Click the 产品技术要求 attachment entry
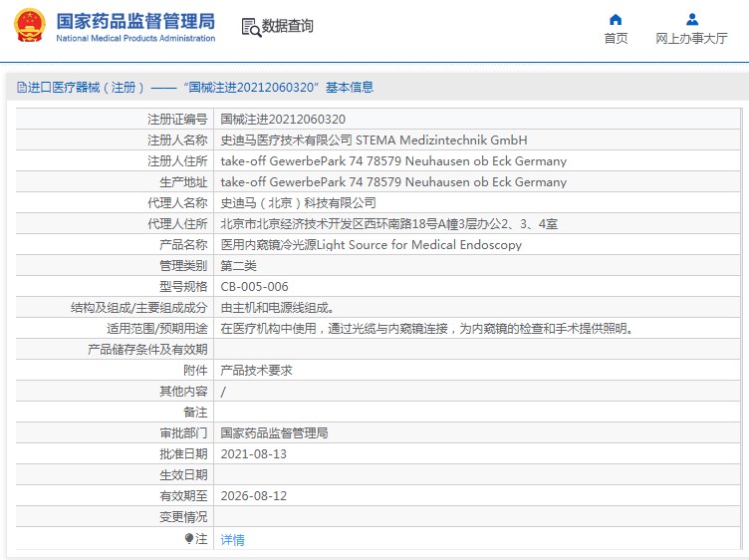 [x=257, y=371]
